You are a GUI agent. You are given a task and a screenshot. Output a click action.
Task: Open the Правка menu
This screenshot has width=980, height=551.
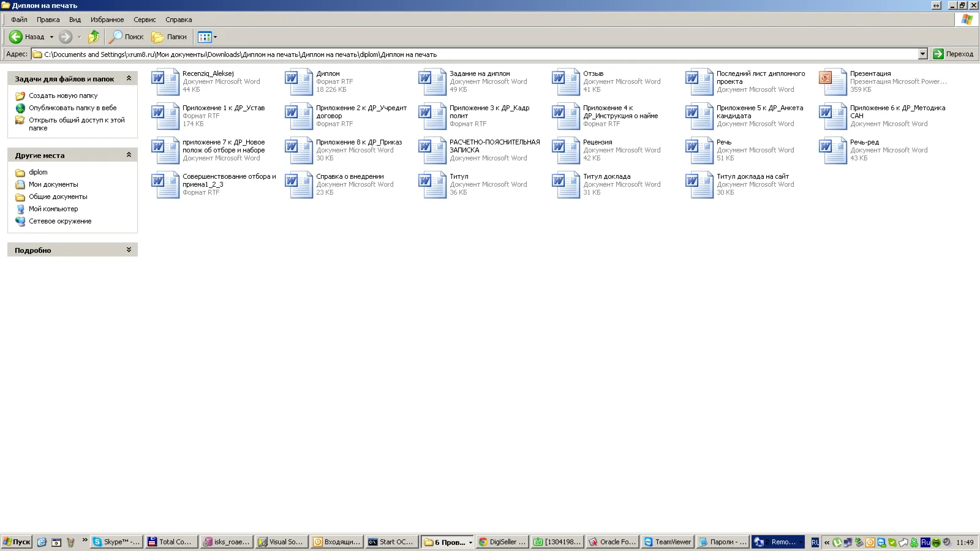coord(48,20)
